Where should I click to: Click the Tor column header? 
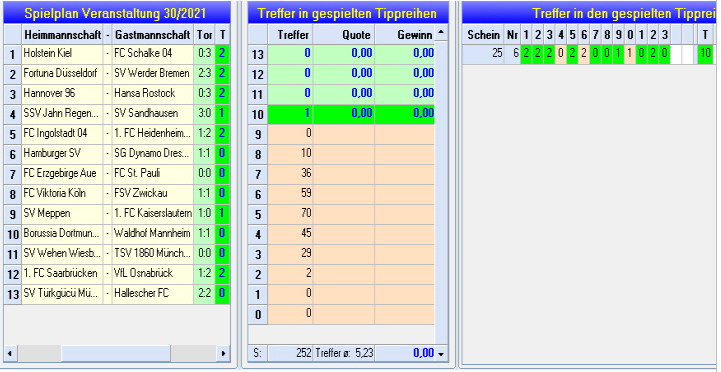click(x=205, y=35)
